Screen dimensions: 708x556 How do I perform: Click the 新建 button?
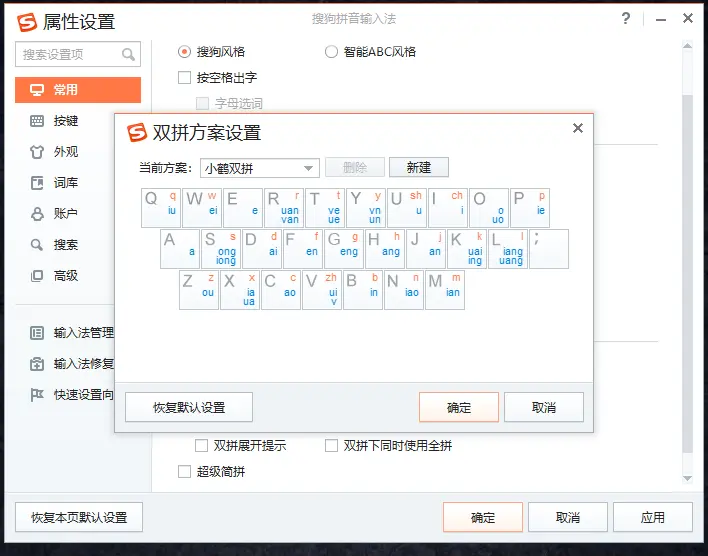(x=419, y=168)
